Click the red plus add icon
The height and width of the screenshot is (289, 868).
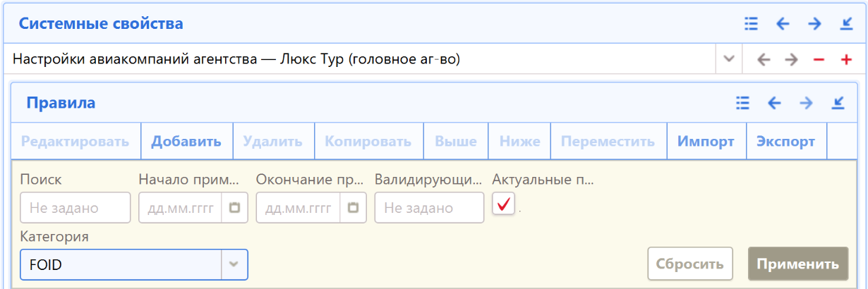point(846,60)
